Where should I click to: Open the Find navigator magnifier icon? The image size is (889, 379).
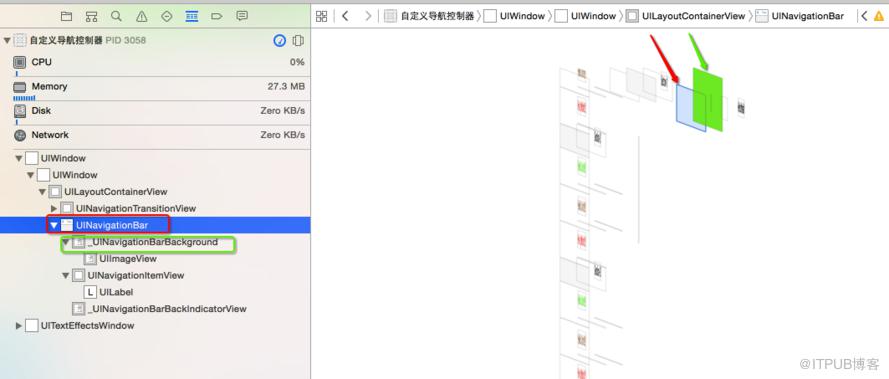(116, 16)
